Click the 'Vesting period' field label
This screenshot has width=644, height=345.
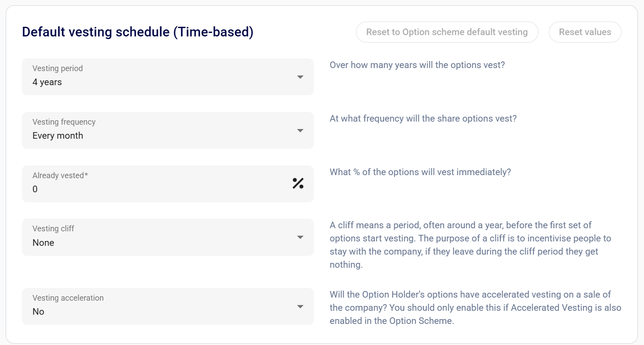(57, 68)
